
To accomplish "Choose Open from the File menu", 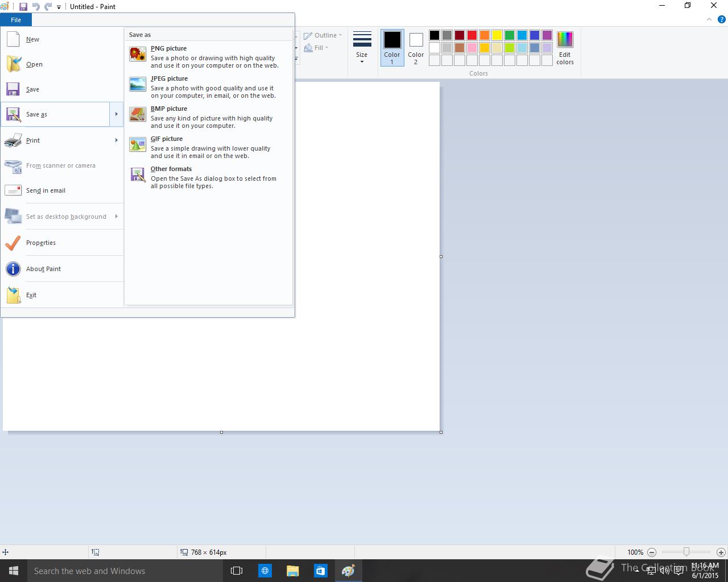I will (x=62, y=64).
